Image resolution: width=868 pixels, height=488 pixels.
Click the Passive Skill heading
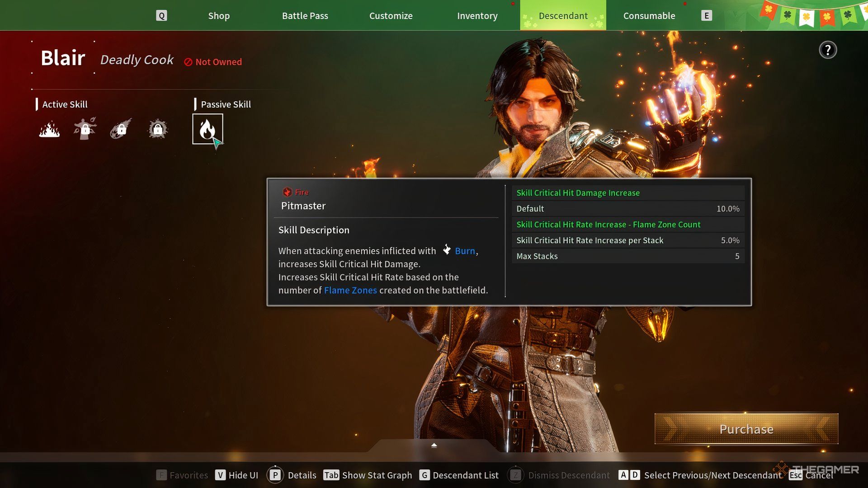(x=226, y=104)
